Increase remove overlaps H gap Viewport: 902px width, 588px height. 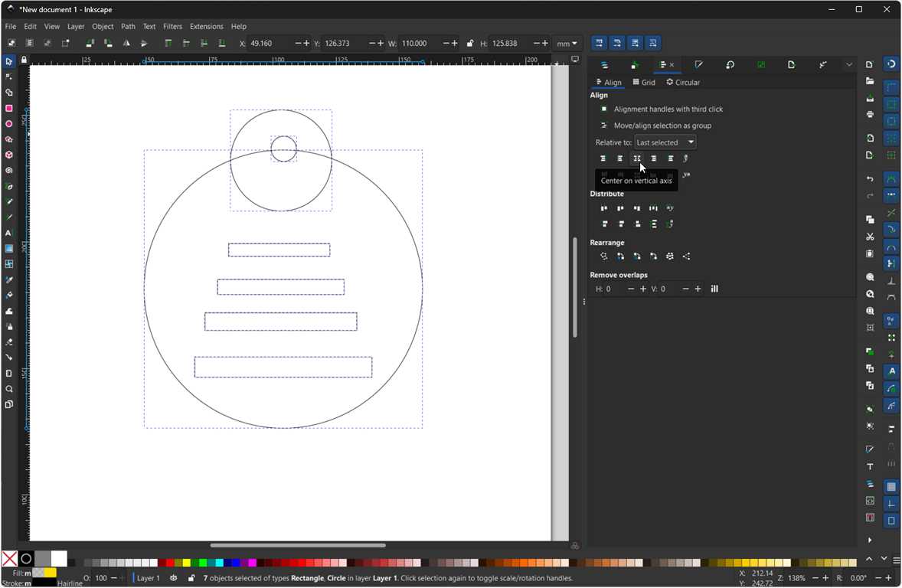[643, 289]
